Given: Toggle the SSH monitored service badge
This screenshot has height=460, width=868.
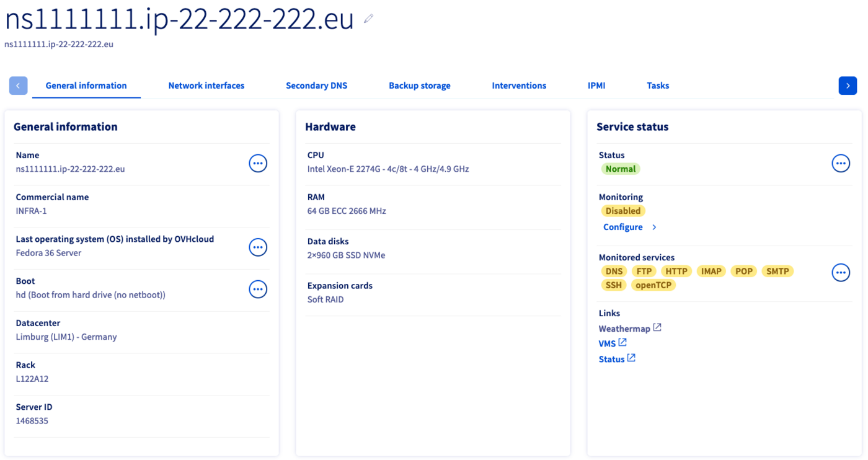Looking at the screenshot, I should (614, 285).
